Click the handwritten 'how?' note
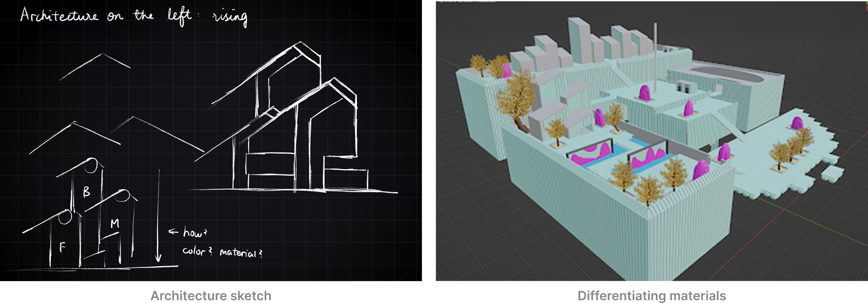Image resolution: width=868 pixels, height=303 pixels. (195, 233)
